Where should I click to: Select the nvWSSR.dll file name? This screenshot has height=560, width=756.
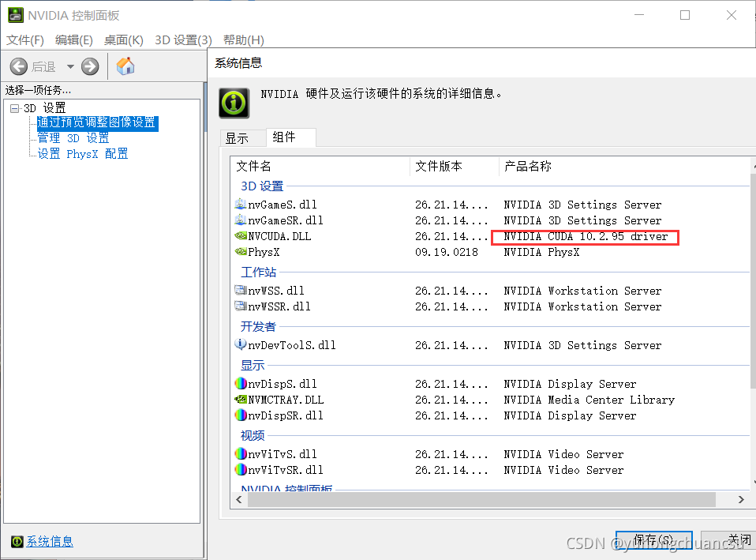pos(279,306)
